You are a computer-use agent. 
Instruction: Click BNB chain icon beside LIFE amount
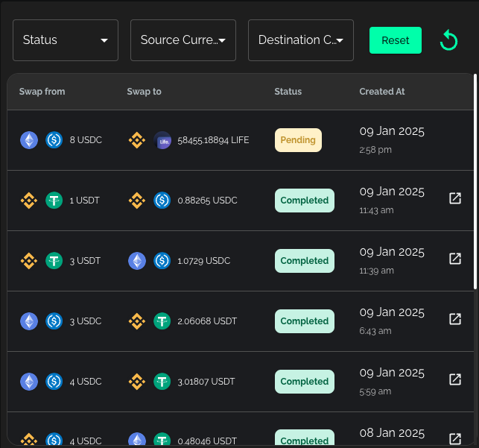[137, 140]
